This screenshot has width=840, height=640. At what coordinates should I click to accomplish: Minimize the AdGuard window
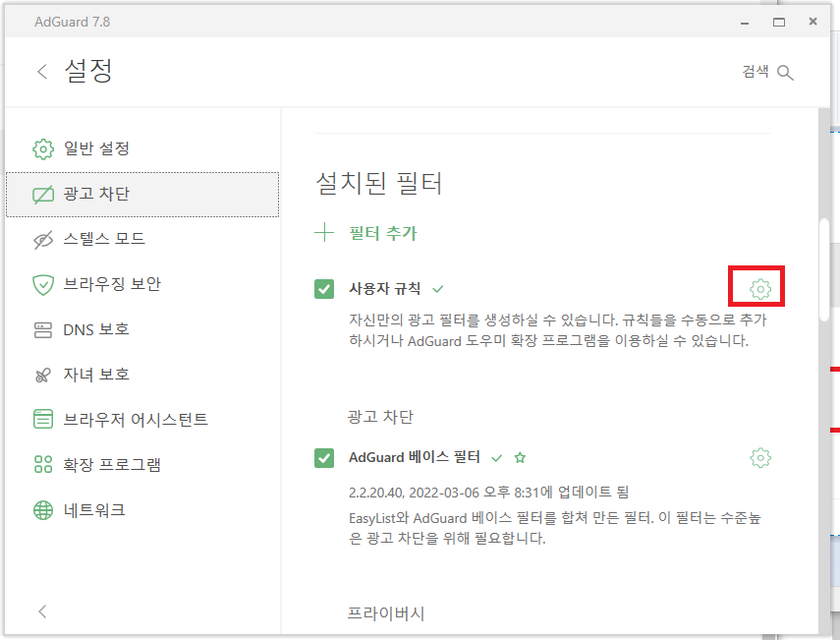(x=744, y=23)
